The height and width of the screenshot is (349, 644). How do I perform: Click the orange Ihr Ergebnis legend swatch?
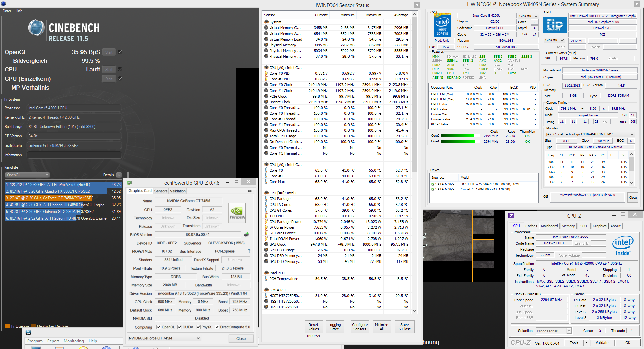point(7,326)
